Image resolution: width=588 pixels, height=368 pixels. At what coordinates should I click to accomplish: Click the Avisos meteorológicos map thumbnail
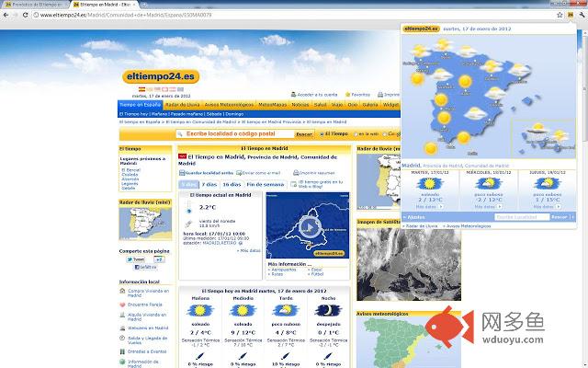coord(409,342)
